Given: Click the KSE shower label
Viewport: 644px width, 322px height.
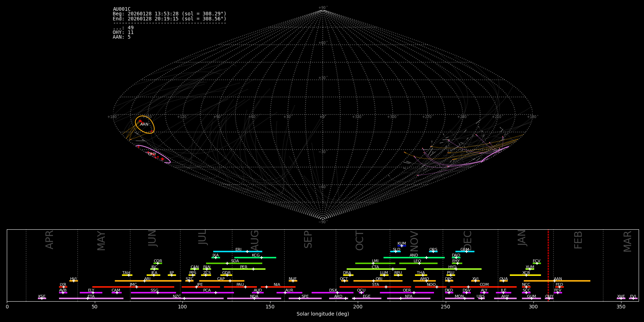Looking at the screenshot, I should click(42, 297).
